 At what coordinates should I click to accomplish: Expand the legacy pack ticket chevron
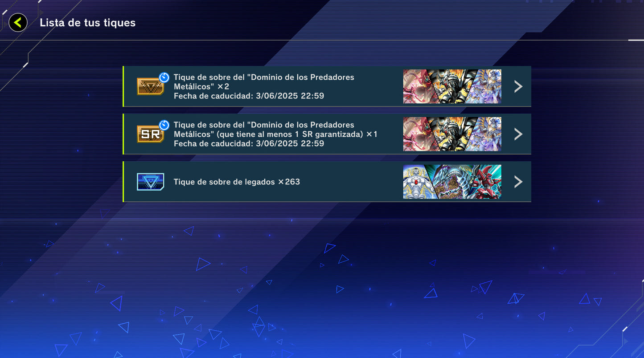(518, 182)
